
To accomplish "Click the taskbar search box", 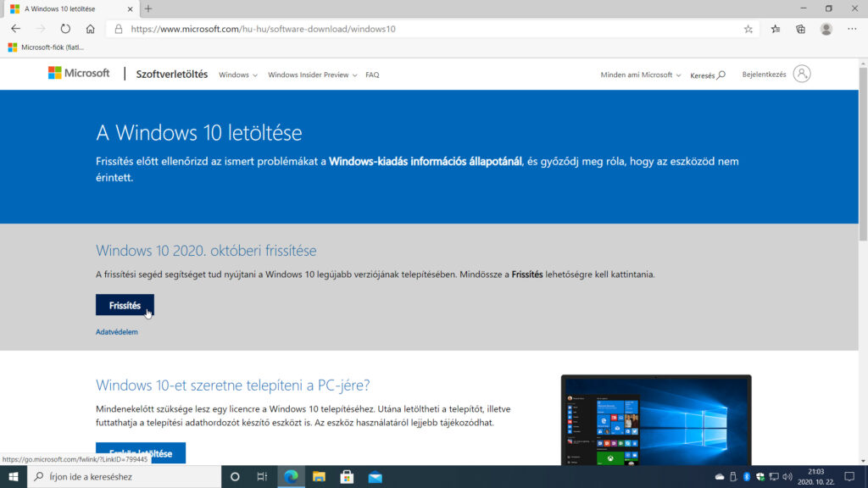I will pyautogui.click(x=125, y=476).
